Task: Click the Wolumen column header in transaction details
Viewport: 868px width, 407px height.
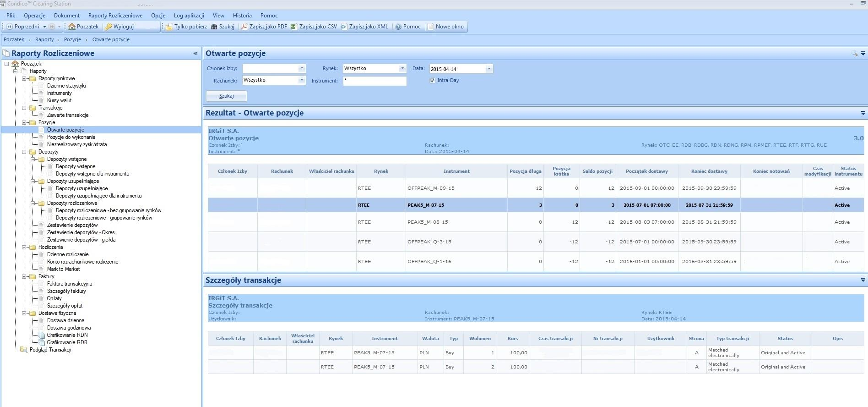Action: (480, 338)
